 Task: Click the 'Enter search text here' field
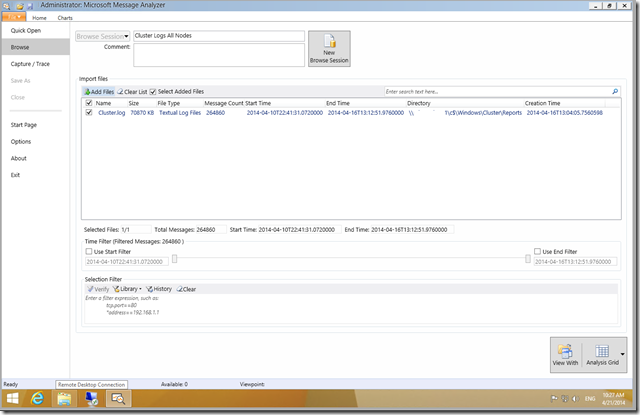click(498, 92)
